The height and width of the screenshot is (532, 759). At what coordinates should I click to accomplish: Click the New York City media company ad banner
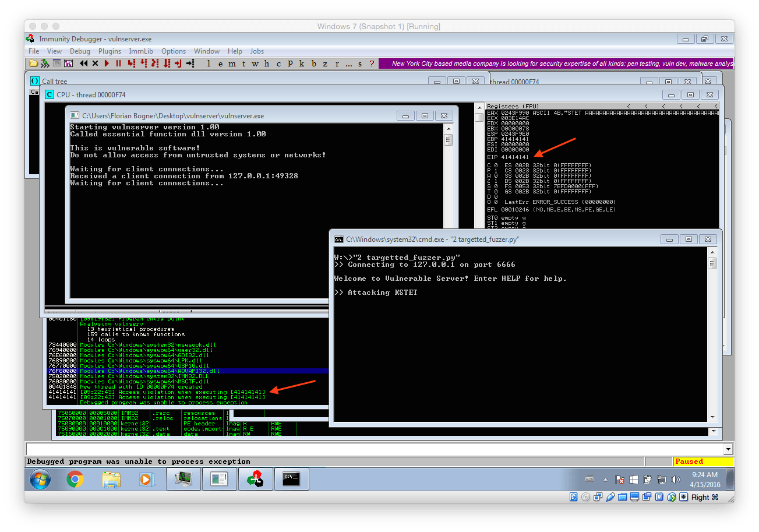point(556,64)
